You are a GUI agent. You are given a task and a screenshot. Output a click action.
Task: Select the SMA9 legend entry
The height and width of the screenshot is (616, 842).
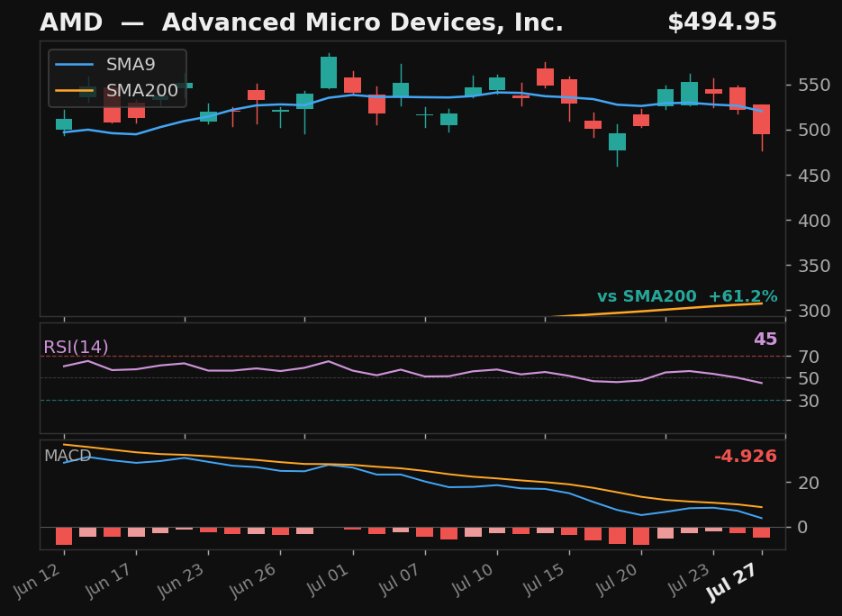coord(105,65)
